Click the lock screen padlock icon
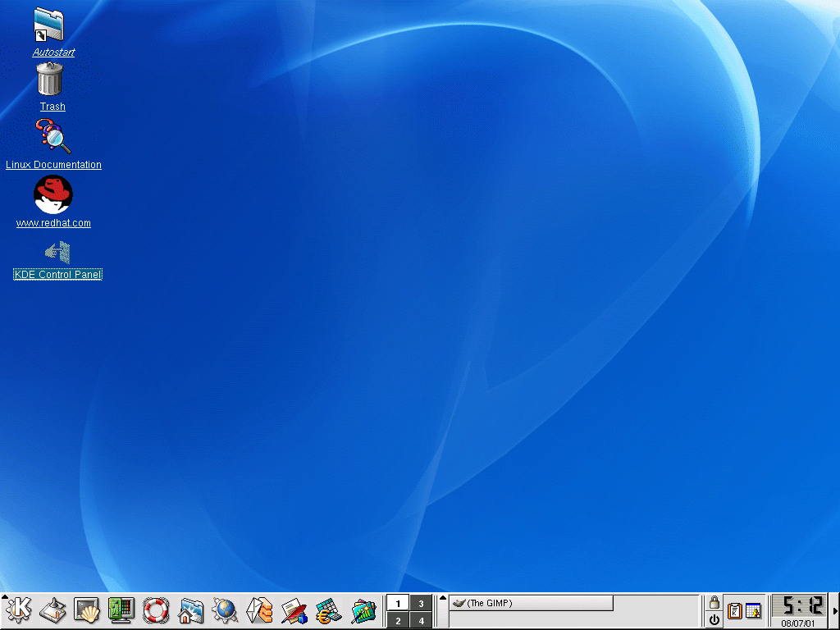Viewport: 840px width, 630px height. (x=714, y=602)
